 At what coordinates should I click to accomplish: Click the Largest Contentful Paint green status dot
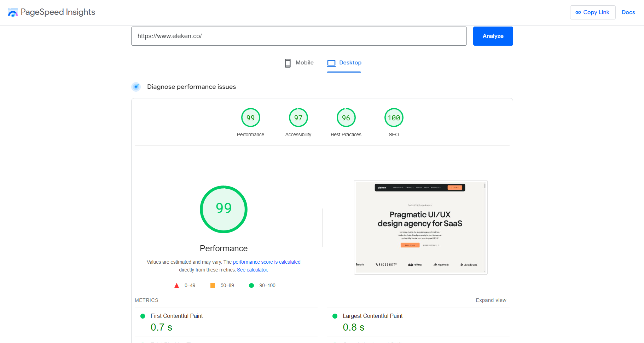tap(335, 316)
